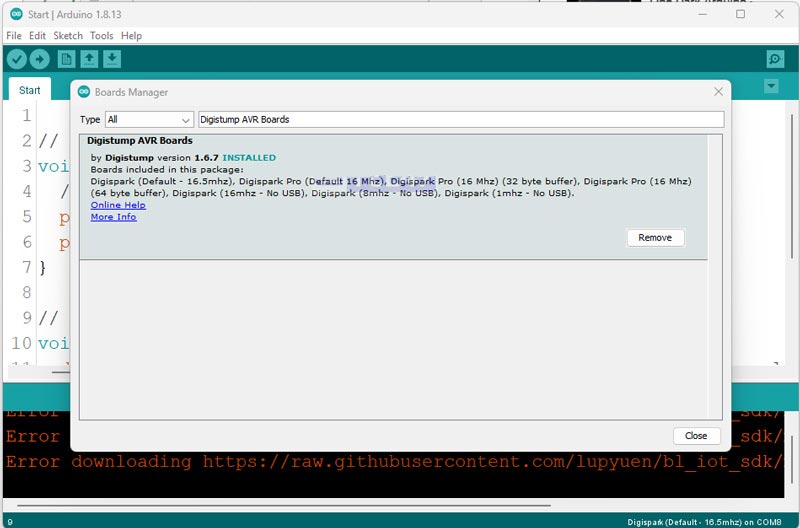Click the INSTALLED status label

point(249,158)
